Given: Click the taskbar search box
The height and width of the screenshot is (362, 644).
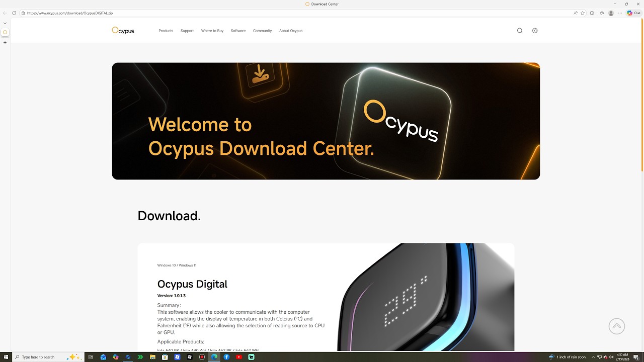Looking at the screenshot, I should coord(48,357).
